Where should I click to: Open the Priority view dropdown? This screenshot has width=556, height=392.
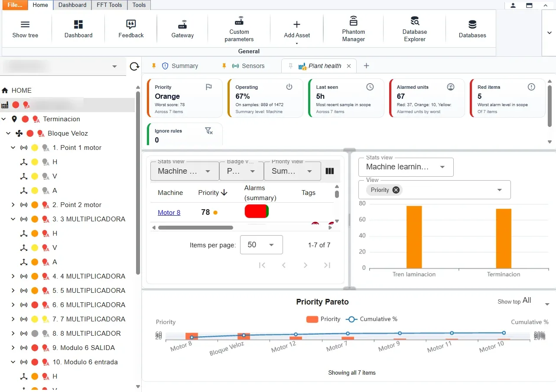293,171
